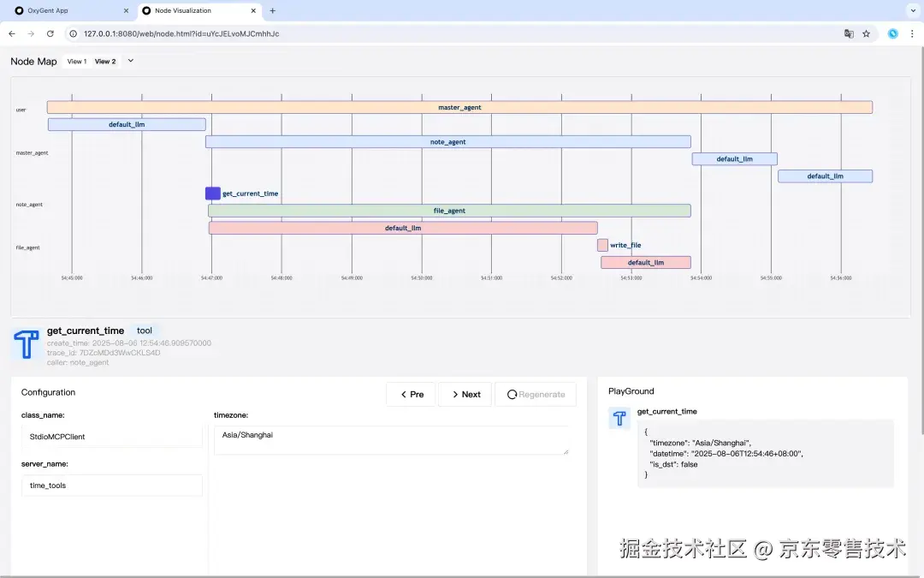
Task: Select the short pink default_llm bar
Action: (646, 263)
